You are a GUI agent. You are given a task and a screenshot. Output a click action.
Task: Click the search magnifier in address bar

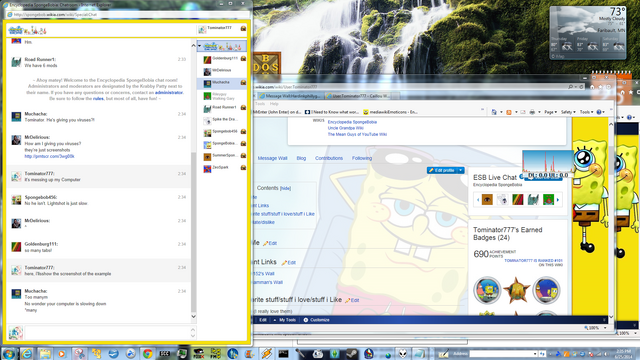coord(570,87)
